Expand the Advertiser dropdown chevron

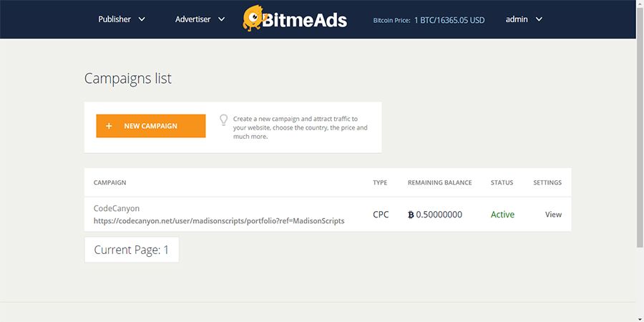221,19
